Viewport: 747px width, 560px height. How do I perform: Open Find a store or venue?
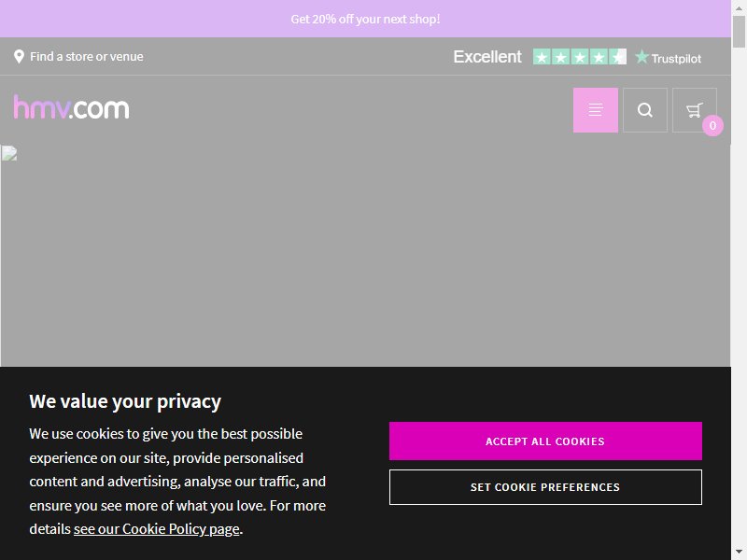[x=87, y=57]
